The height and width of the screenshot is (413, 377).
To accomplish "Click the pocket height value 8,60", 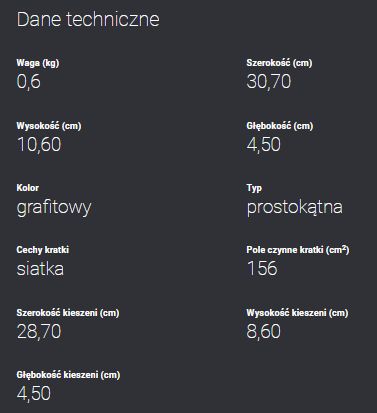I will tap(263, 332).
